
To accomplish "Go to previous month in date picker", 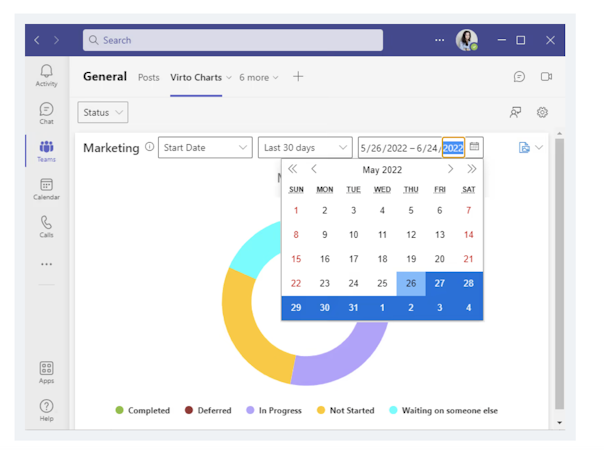I will pos(314,169).
